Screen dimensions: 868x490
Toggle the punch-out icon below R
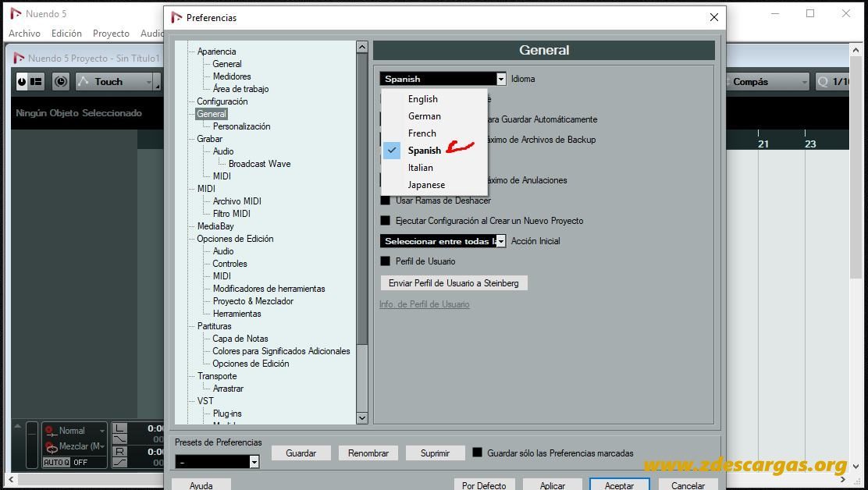click(x=120, y=462)
